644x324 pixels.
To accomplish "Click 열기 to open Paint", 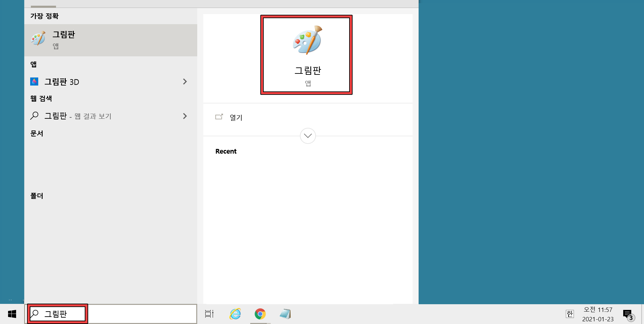I will coord(236,117).
